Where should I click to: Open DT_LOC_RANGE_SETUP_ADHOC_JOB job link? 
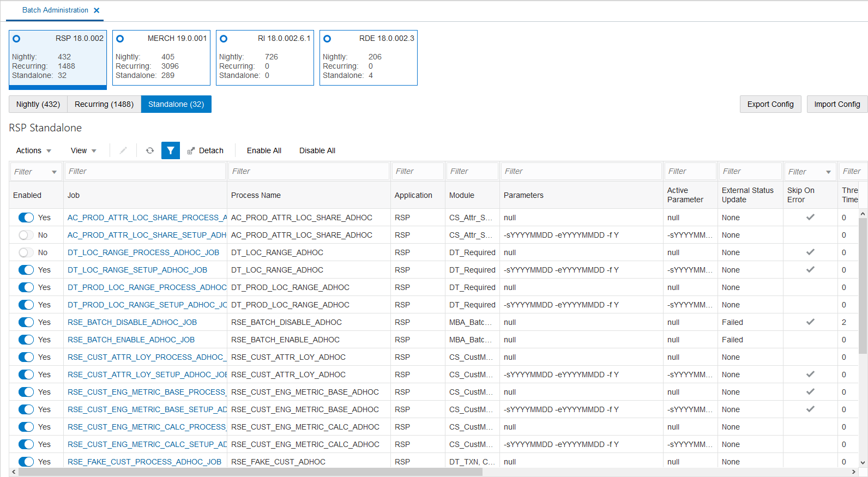(137, 270)
